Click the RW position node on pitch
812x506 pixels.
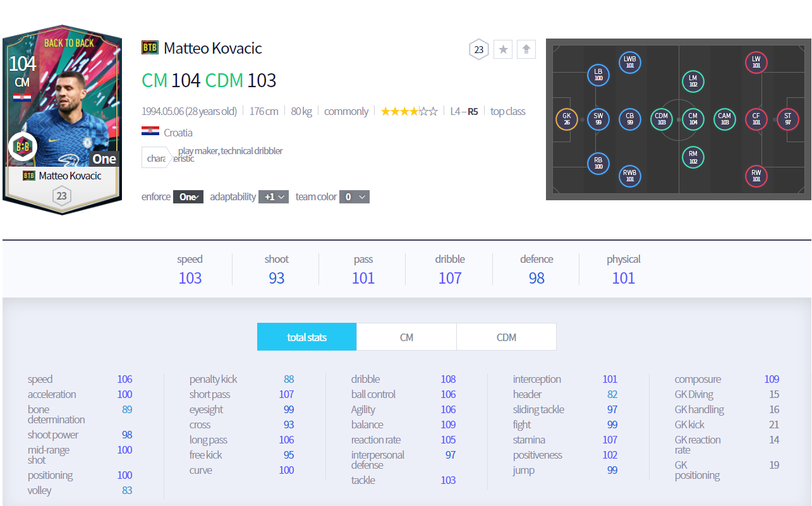[756, 176]
